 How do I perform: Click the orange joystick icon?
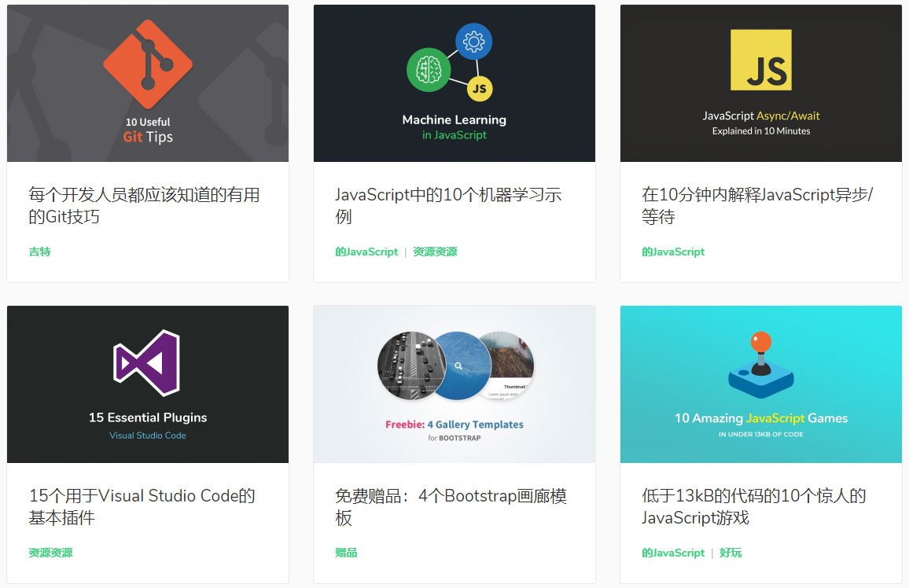[760, 365]
